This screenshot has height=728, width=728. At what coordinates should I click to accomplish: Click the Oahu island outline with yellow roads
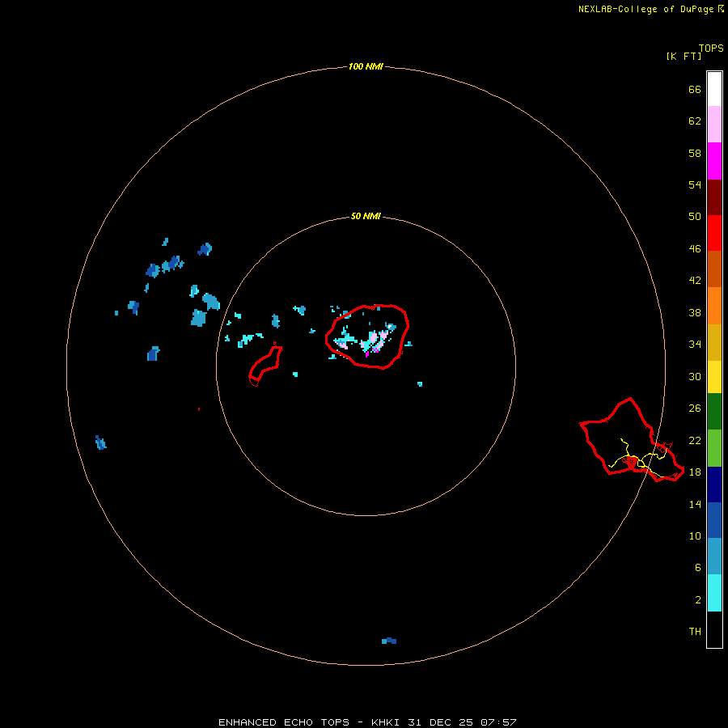pyautogui.click(x=632, y=440)
